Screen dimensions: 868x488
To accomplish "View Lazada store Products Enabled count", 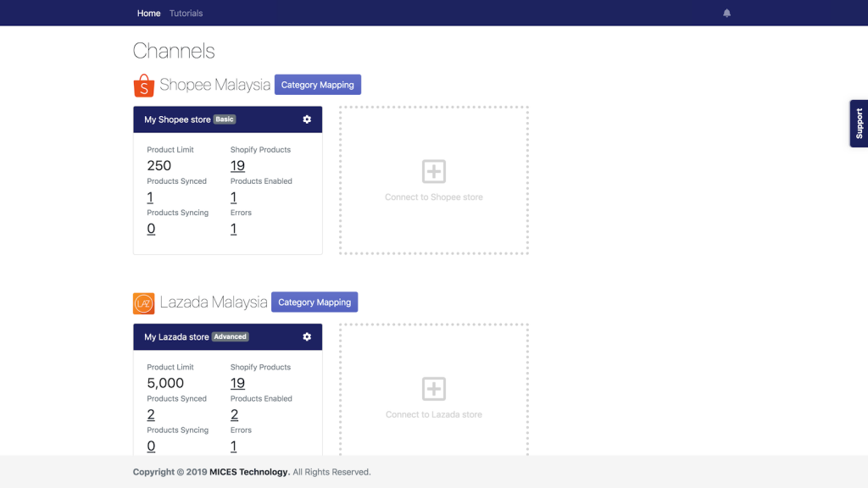I will tap(234, 415).
